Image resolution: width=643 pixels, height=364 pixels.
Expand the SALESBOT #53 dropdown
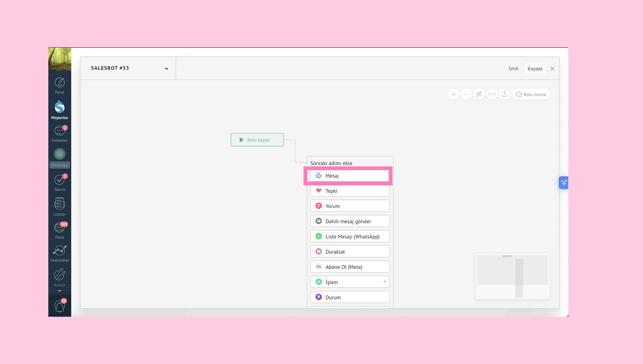tap(166, 68)
